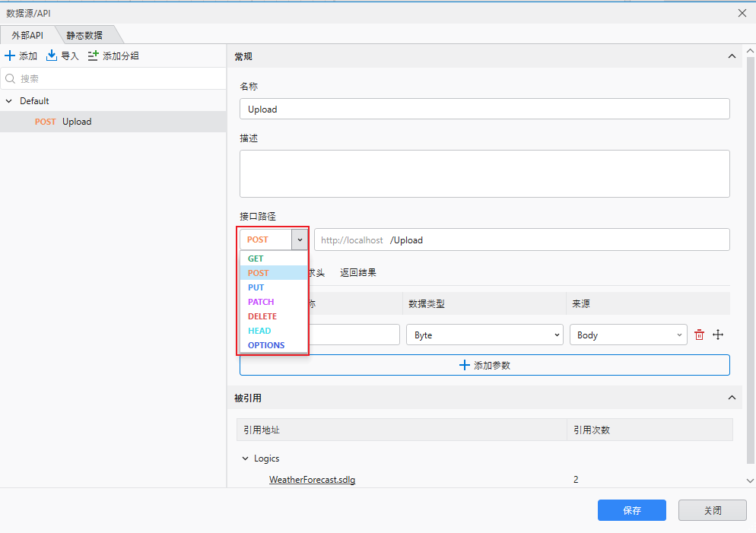Choose DELETE from the method list
This screenshot has width=756, height=533.
pyautogui.click(x=262, y=316)
